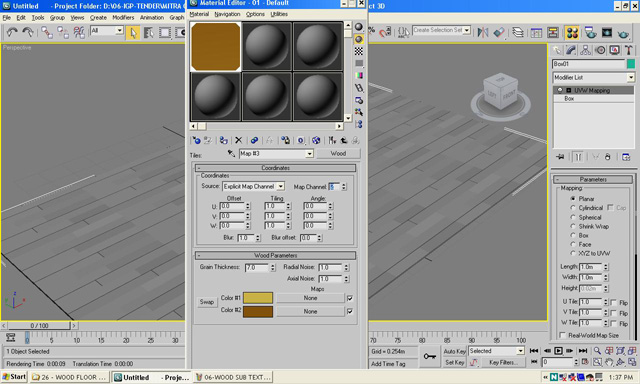Click Video Color Check icon
This screenshot has height=384, width=640.
(359, 75)
